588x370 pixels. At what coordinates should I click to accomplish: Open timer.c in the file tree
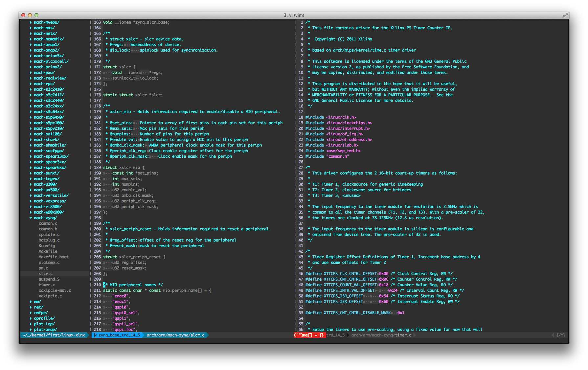pyautogui.click(x=47, y=285)
